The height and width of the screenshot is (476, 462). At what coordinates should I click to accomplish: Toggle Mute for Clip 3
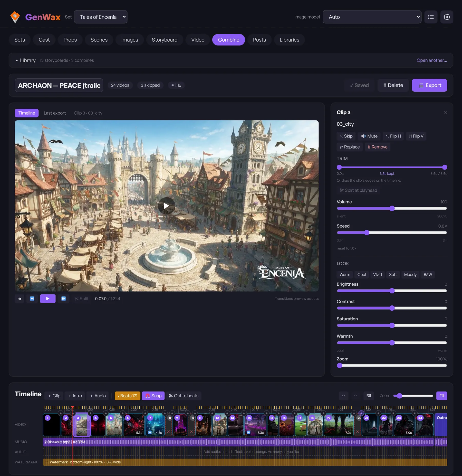point(369,136)
